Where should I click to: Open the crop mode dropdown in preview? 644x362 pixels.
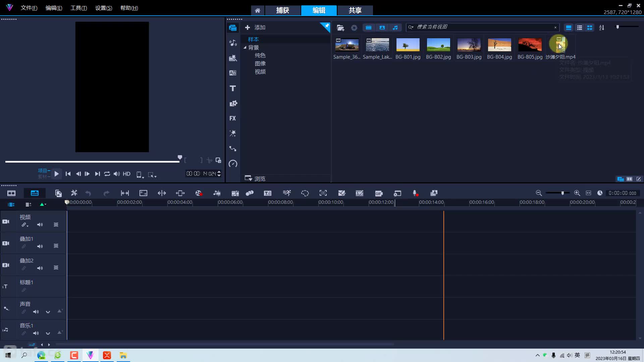click(x=152, y=175)
